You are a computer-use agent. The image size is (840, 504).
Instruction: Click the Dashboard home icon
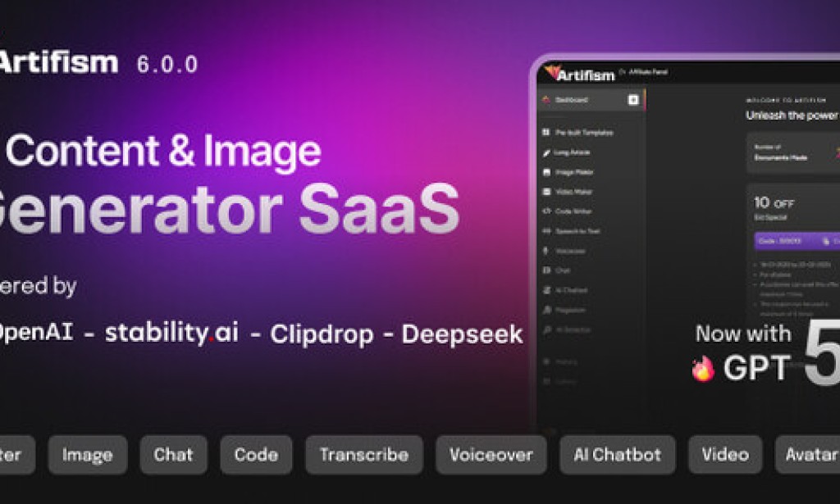(x=546, y=99)
